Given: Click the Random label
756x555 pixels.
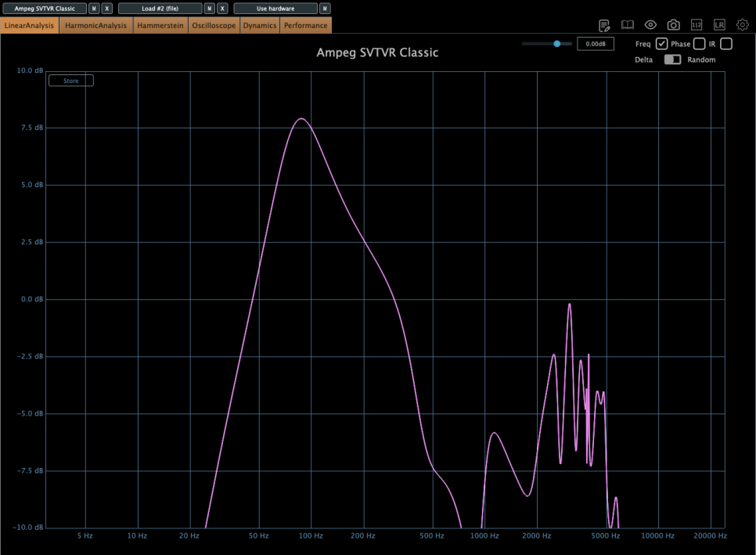Looking at the screenshot, I should point(701,59).
